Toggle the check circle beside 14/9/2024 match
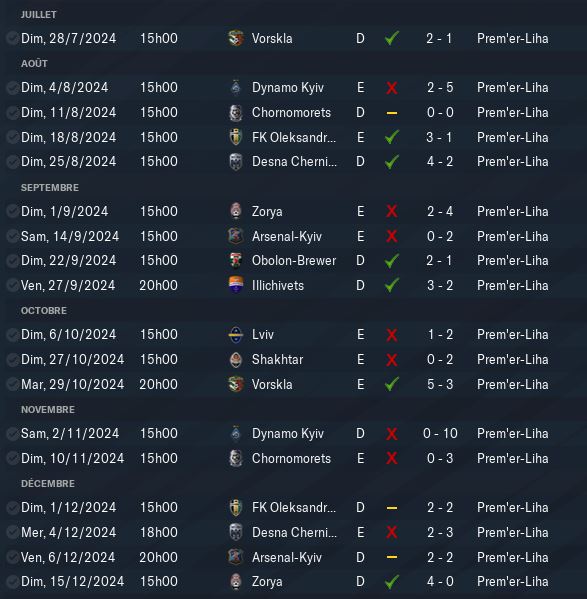This screenshot has width=587, height=599. 13,236
